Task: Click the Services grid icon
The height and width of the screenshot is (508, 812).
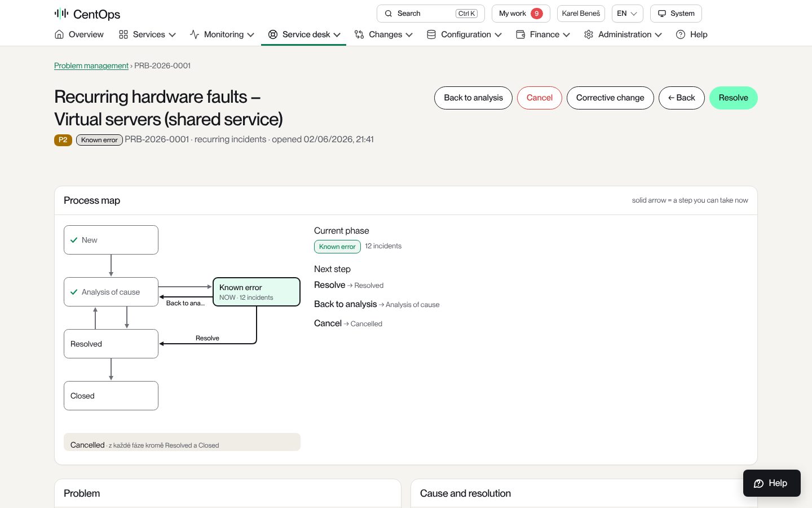Action: [x=123, y=34]
